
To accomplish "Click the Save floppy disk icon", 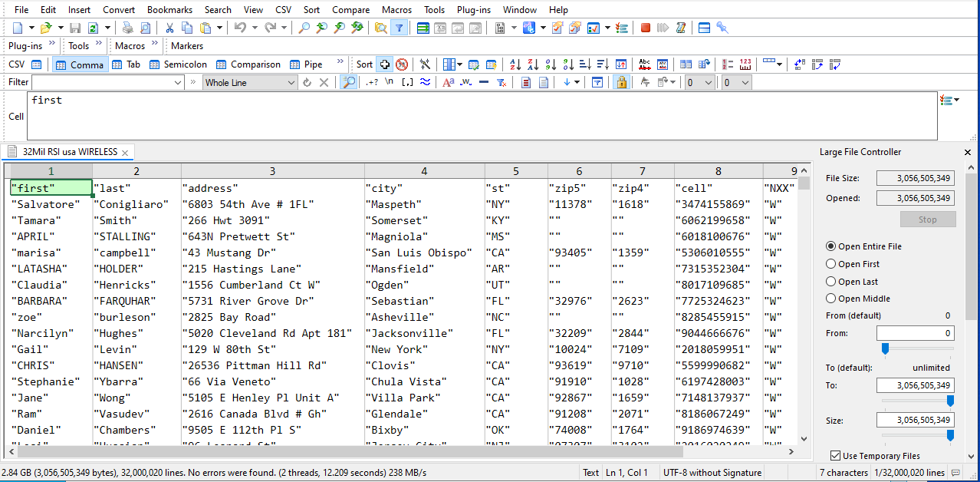I will [76, 28].
